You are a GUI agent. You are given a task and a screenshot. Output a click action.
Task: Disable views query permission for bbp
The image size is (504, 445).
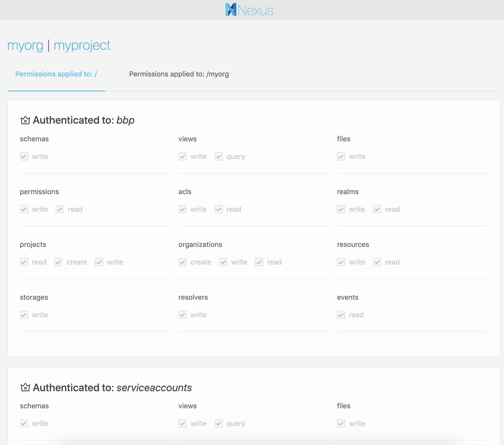(219, 156)
